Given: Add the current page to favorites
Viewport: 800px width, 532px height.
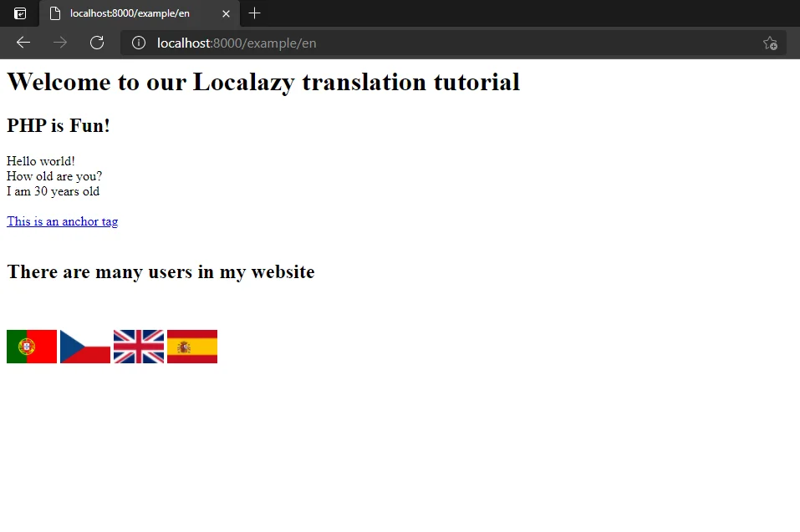Looking at the screenshot, I should tap(770, 43).
